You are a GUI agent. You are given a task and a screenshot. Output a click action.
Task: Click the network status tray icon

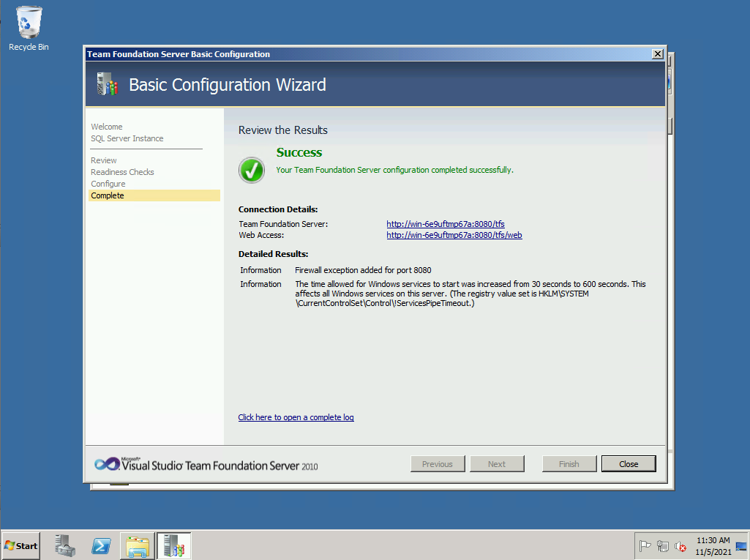[663, 546]
